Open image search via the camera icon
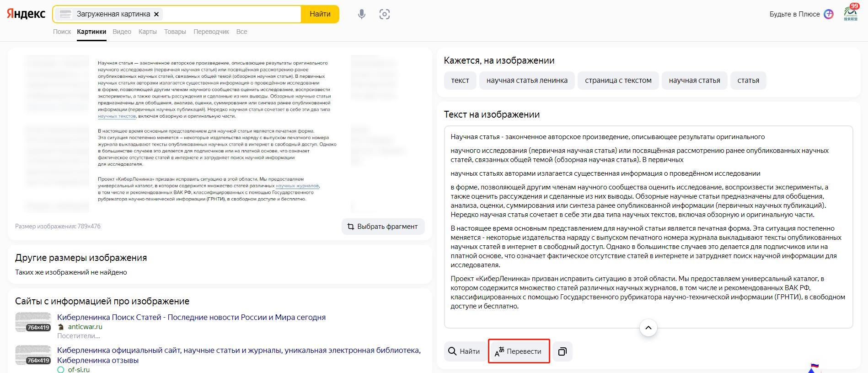The image size is (868, 373). coord(385,14)
